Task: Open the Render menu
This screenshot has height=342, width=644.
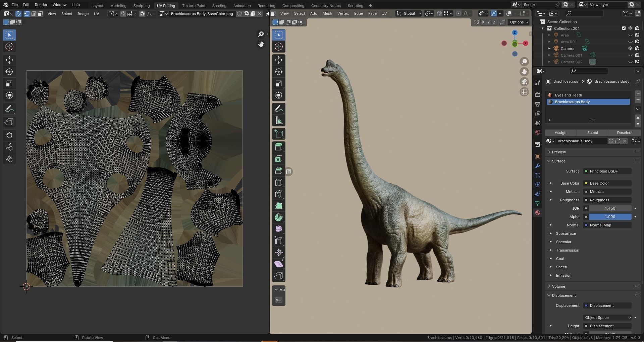Action: (x=41, y=5)
